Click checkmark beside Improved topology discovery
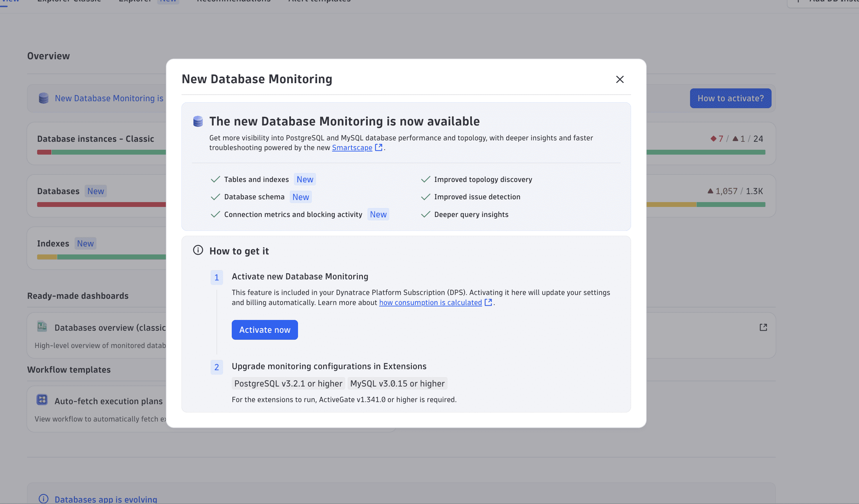The width and height of the screenshot is (859, 504). point(426,180)
